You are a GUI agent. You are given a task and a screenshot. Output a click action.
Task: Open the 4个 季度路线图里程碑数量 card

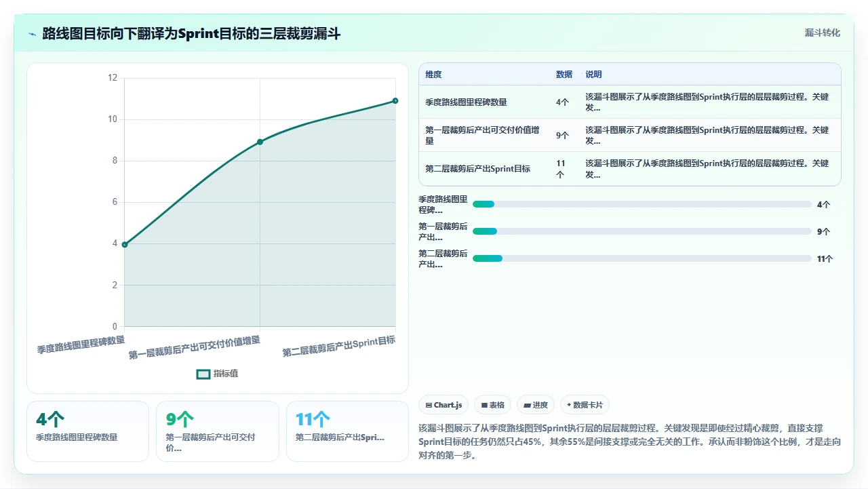point(87,431)
